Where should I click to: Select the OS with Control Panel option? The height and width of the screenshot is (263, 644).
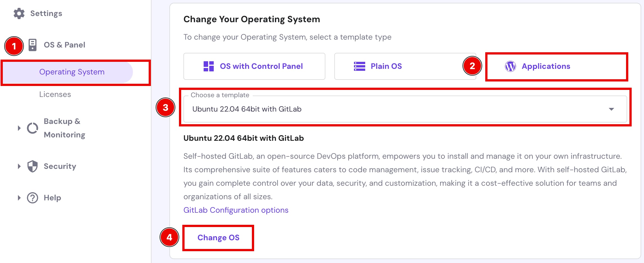click(261, 66)
